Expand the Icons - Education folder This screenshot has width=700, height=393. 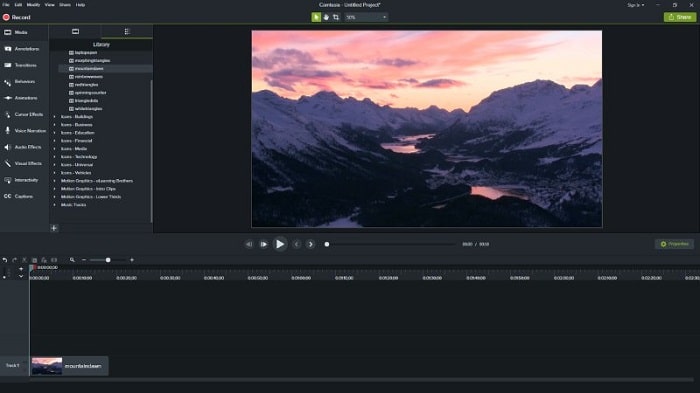55,133
